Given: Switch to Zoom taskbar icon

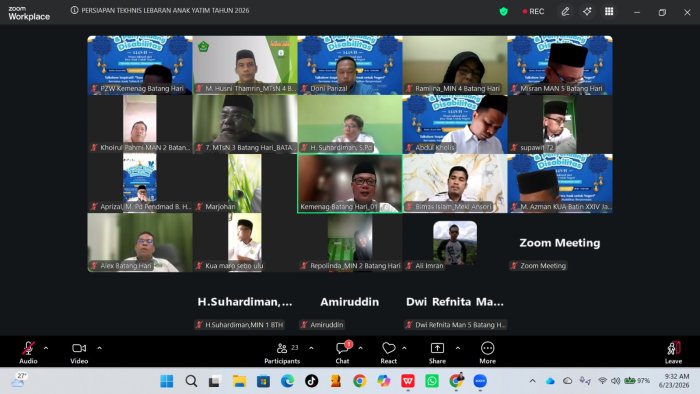Looking at the screenshot, I should coord(480,381).
